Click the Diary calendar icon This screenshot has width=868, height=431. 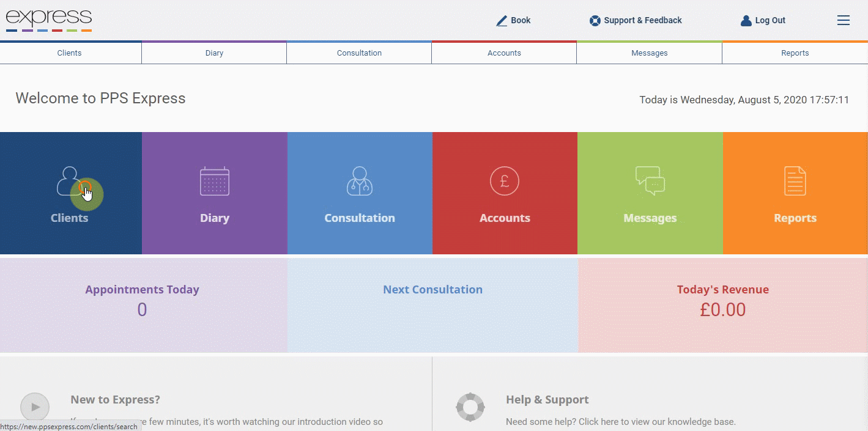click(215, 181)
